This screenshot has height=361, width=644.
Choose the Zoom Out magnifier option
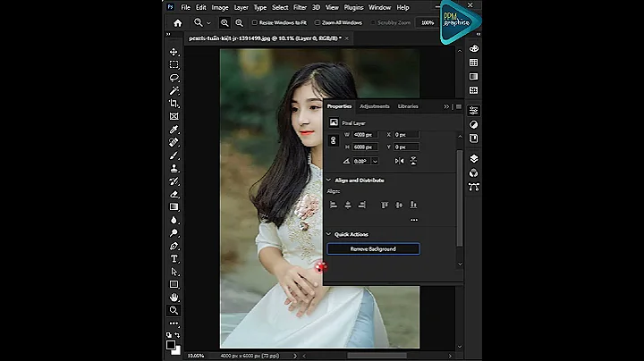(x=239, y=23)
